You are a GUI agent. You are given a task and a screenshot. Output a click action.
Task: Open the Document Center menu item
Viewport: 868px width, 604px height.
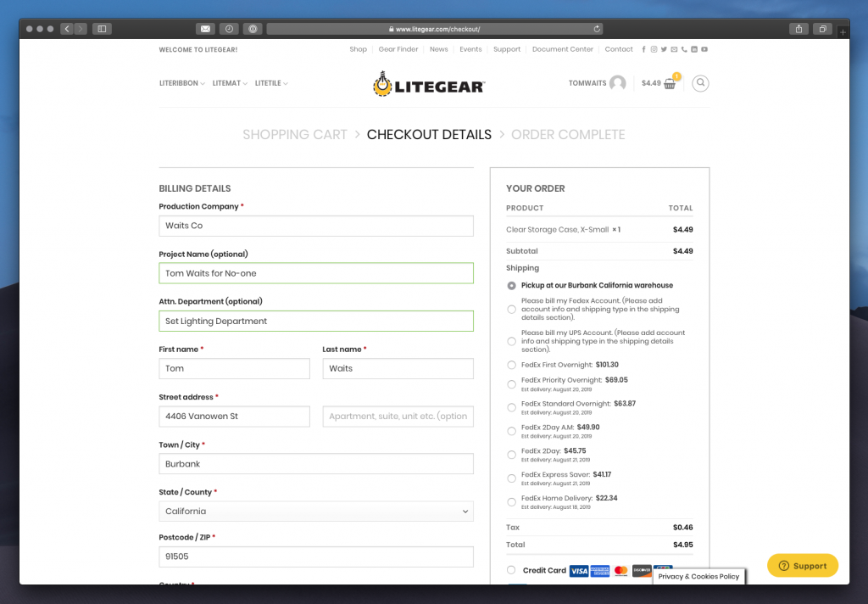(563, 49)
